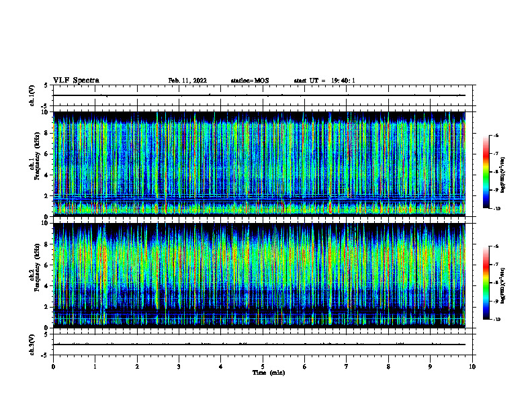Image resolution: width=532 pixels, height=411 pixels.
Task: Click tick label "9" on the Time axis
Action: 430,367
